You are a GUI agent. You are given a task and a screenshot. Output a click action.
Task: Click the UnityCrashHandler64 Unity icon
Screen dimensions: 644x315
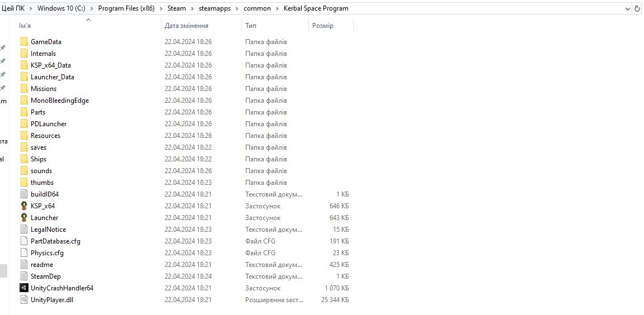tap(24, 288)
